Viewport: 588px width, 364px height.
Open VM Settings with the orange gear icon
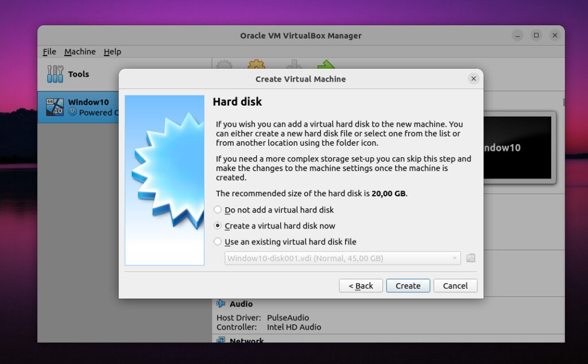click(256, 65)
